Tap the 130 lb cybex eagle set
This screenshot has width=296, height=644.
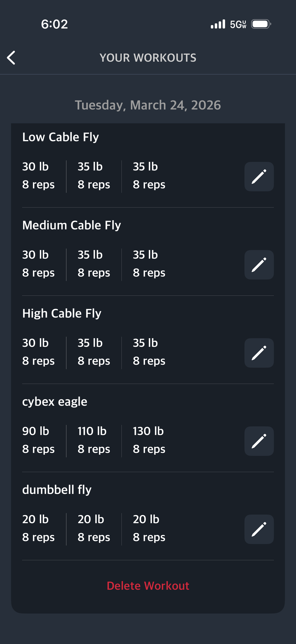149,440
